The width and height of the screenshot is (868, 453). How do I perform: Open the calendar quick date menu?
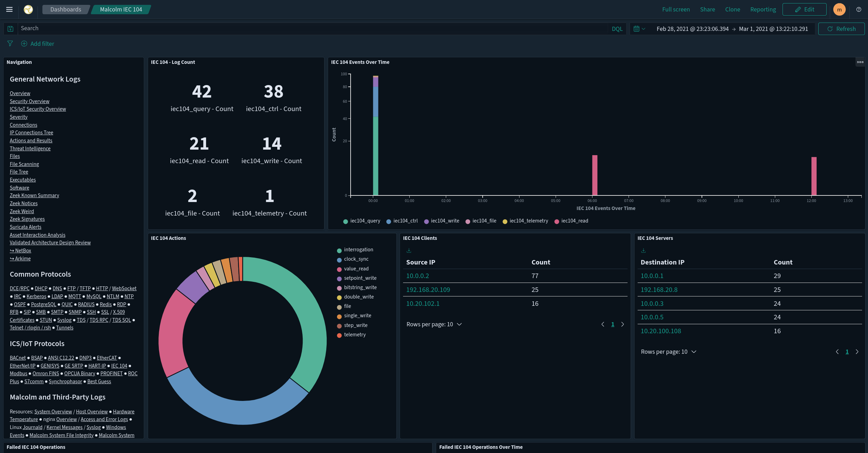pos(639,29)
